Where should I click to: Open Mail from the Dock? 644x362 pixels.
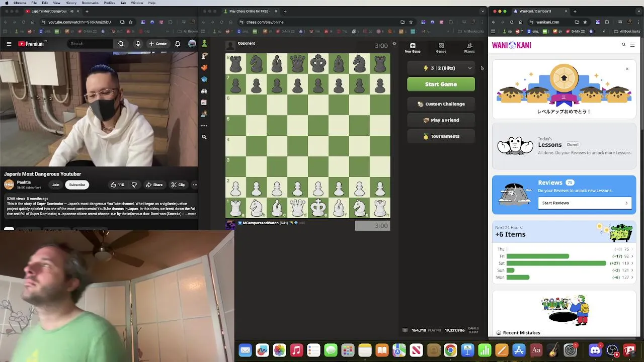click(245, 350)
